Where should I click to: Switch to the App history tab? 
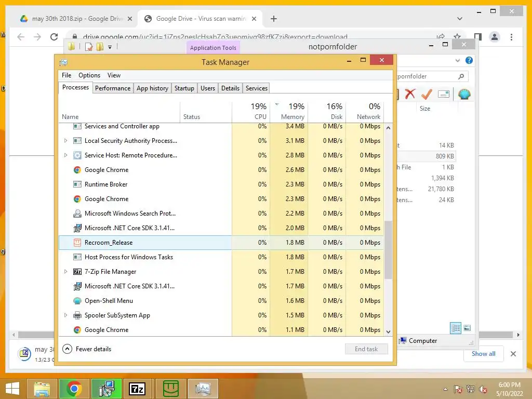click(x=152, y=88)
